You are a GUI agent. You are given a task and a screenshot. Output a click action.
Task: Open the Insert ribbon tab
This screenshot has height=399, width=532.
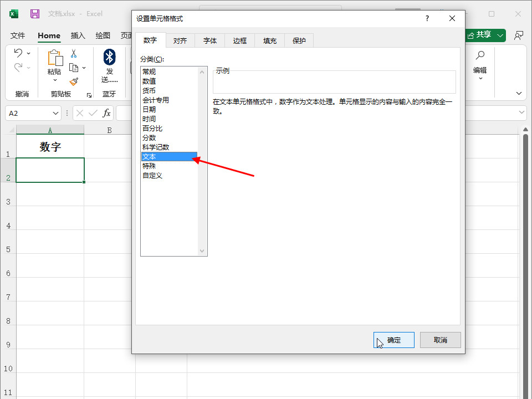coord(78,35)
